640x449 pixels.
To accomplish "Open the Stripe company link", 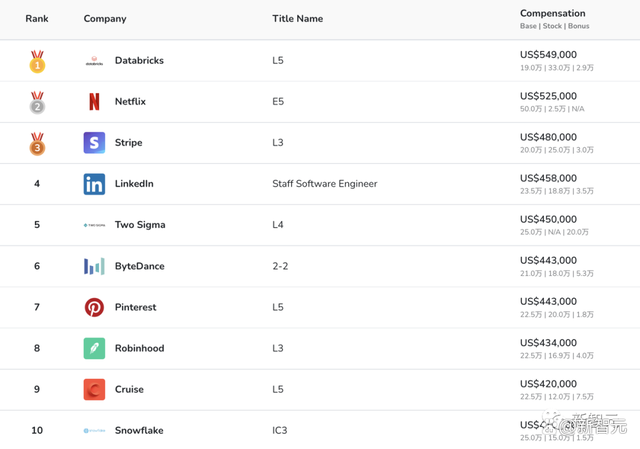I will (x=129, y=143).
